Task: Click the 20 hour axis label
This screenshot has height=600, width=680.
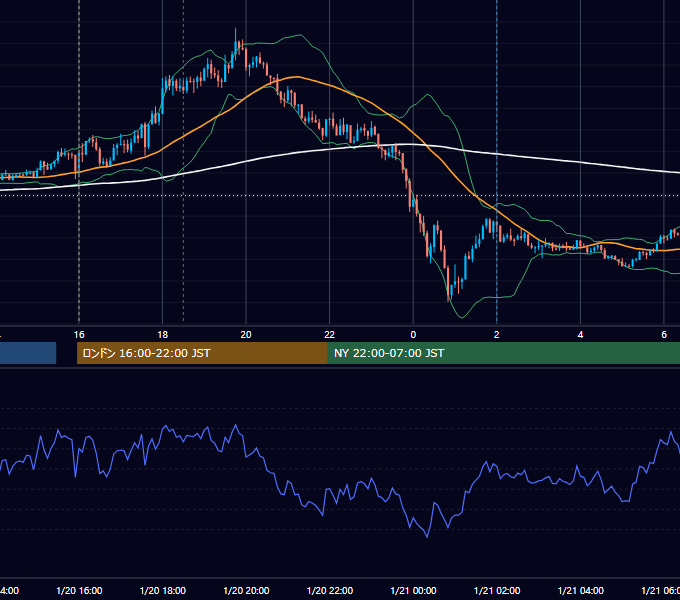Action: (246, 335)
